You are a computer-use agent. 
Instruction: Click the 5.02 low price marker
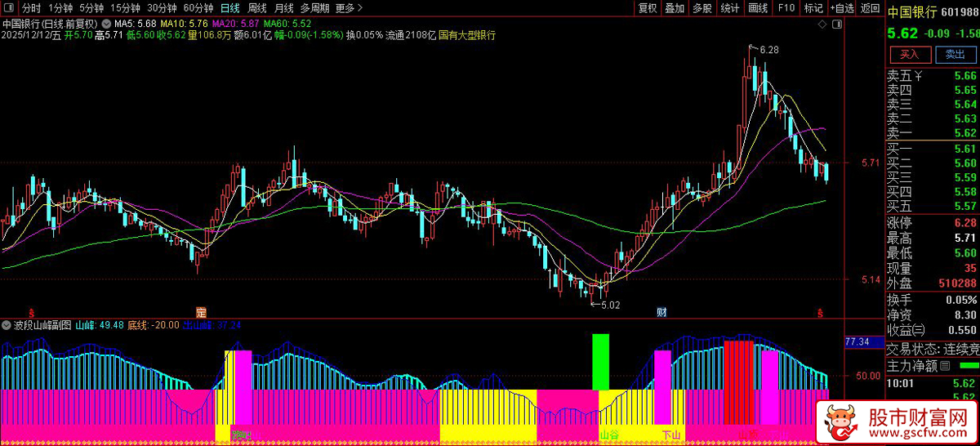click(609, 305)
